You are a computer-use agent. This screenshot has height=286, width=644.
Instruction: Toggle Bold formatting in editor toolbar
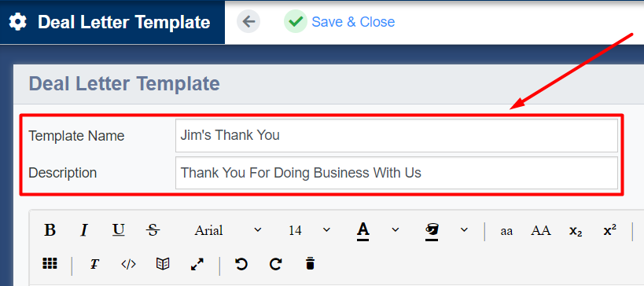click(50, 230)
